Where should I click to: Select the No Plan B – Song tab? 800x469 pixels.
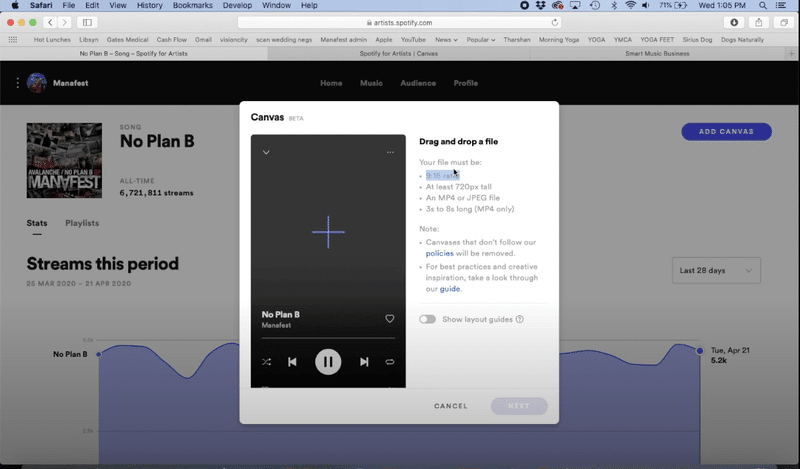[134, 54]
